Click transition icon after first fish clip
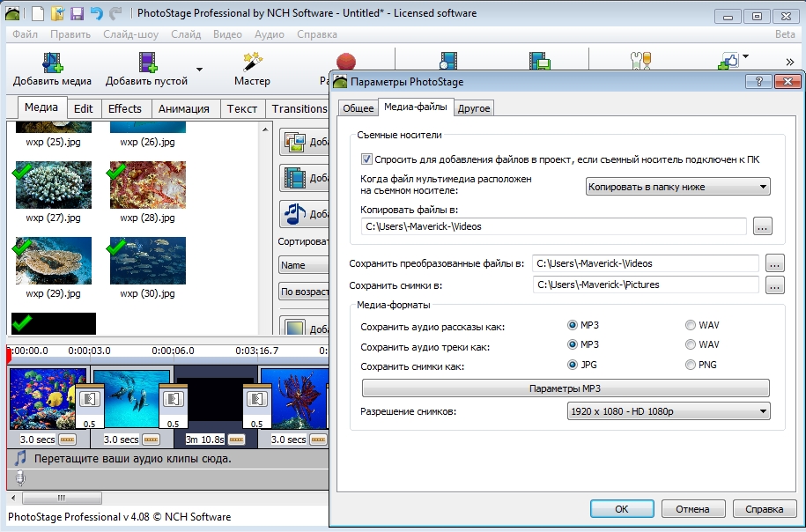 [x=90, y=399]
